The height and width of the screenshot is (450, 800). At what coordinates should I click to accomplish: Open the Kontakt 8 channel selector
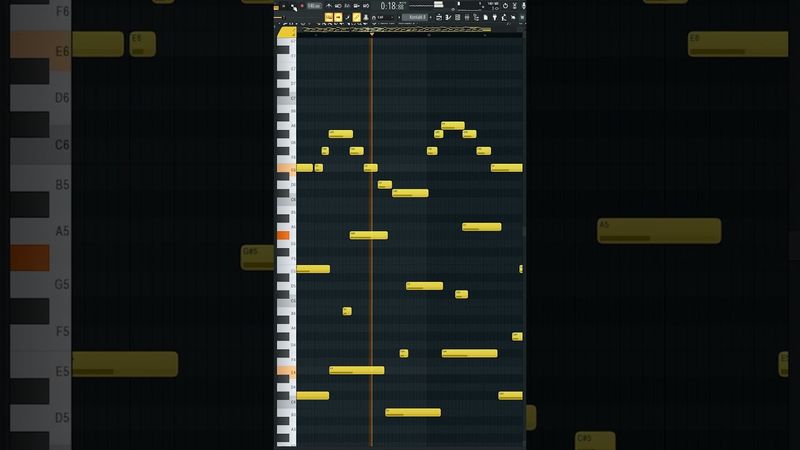tap(415, 17)
